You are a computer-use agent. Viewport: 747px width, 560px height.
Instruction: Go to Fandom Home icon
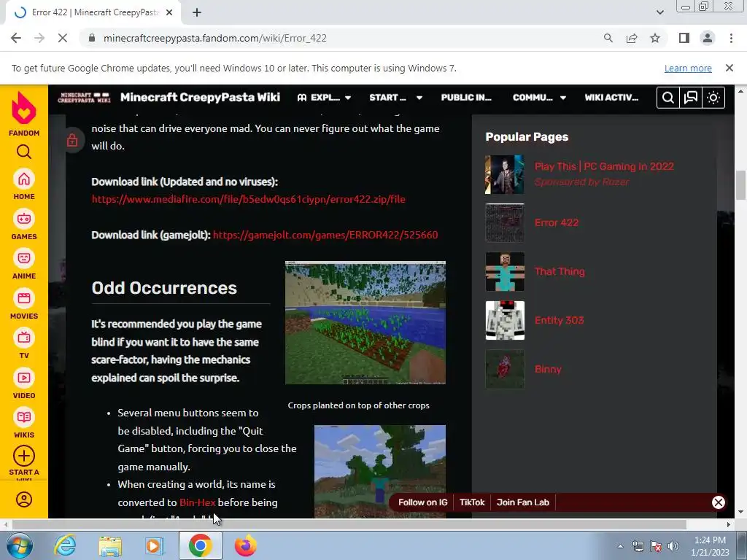coord(24,179)
